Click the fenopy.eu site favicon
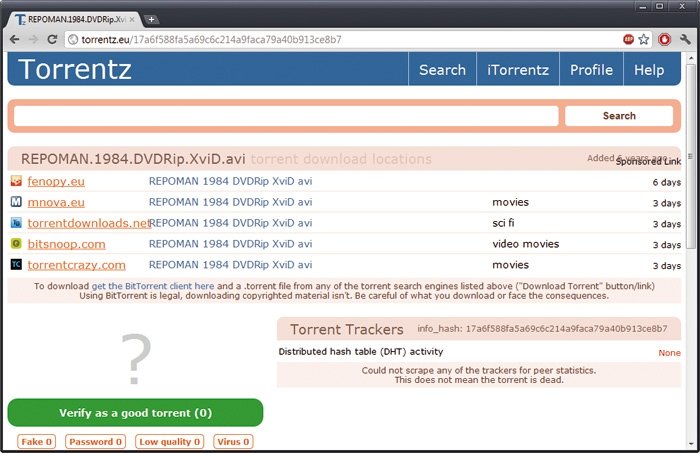This screenshot has height=453, width=700. pyautogui.click(x=16, y=181)
